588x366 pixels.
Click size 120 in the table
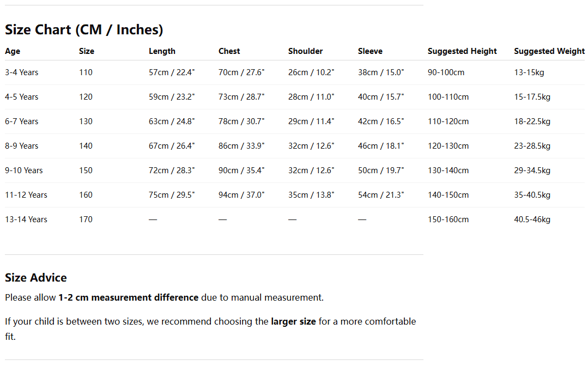tap(86, 97)
